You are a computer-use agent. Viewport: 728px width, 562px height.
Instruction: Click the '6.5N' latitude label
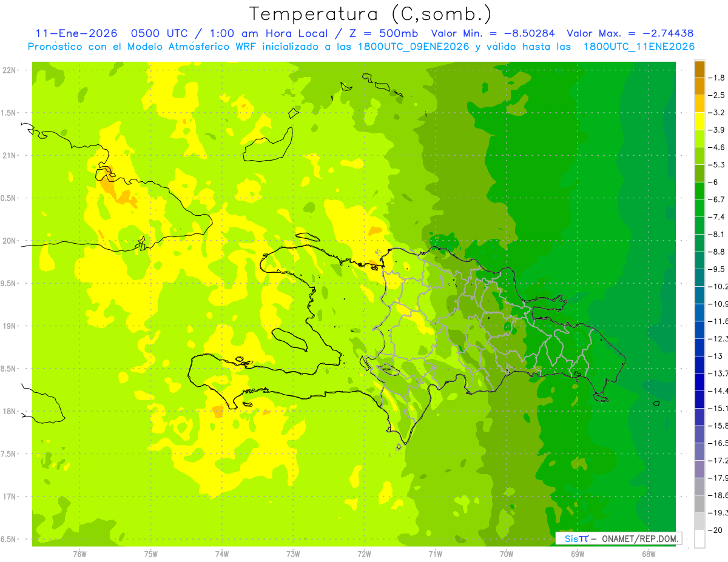coord(8,540)
